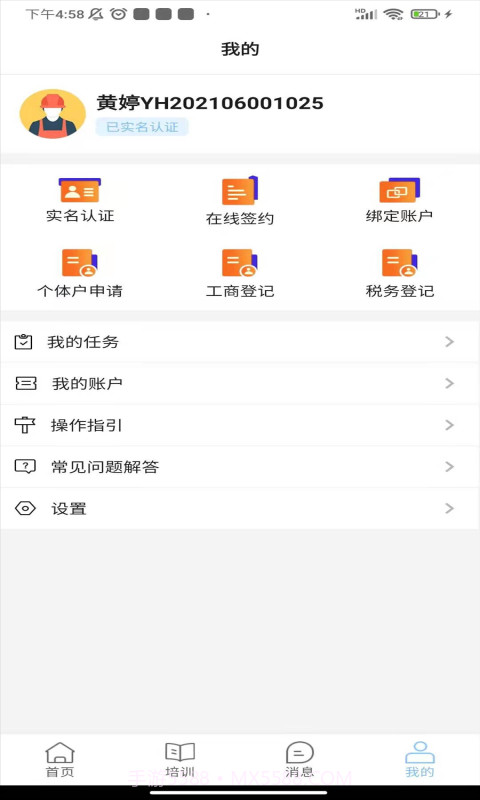Tap the ticket icon beside 我的账户
This screenshot has height=800, width=480.
click(26, 384)
